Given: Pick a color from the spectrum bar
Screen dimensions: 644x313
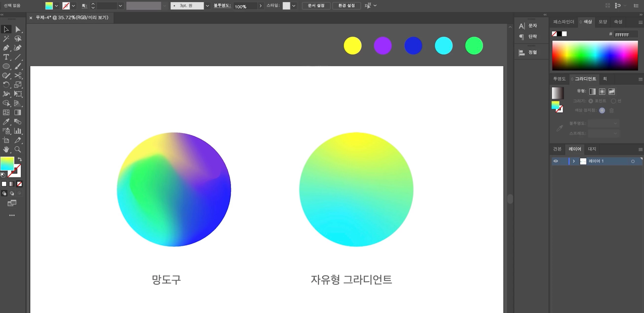Looking at the screenshot, I should [595, 55].
